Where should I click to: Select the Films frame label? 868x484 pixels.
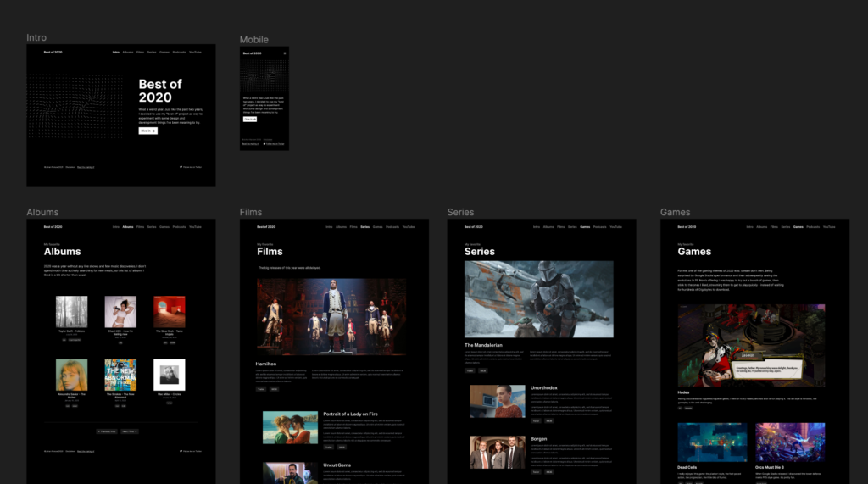pos(251,212)
